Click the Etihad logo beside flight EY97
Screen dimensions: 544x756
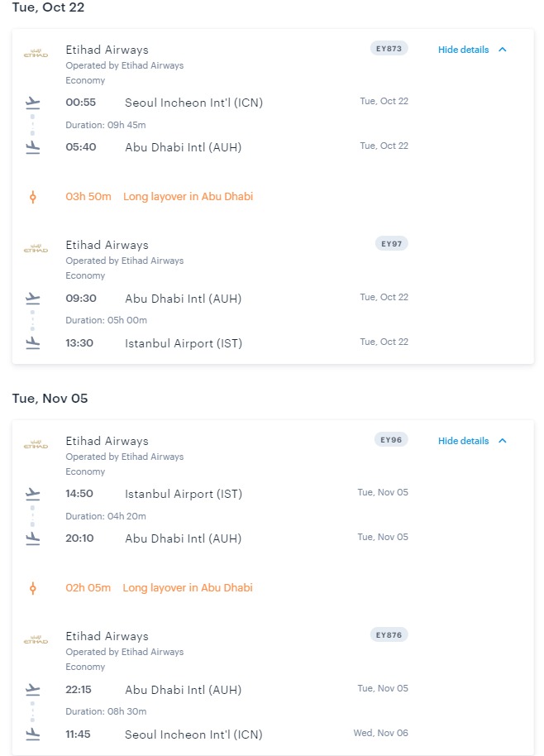click(x=36, y=249)
